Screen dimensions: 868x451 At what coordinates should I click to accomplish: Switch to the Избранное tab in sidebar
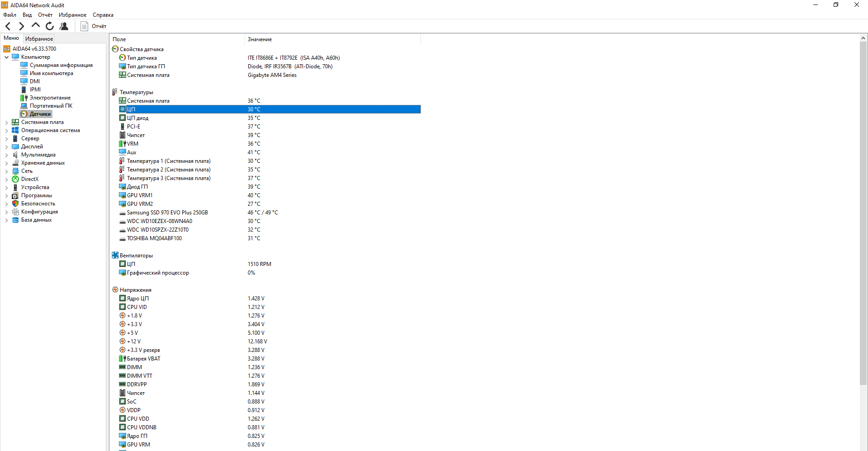pos(39,39)
